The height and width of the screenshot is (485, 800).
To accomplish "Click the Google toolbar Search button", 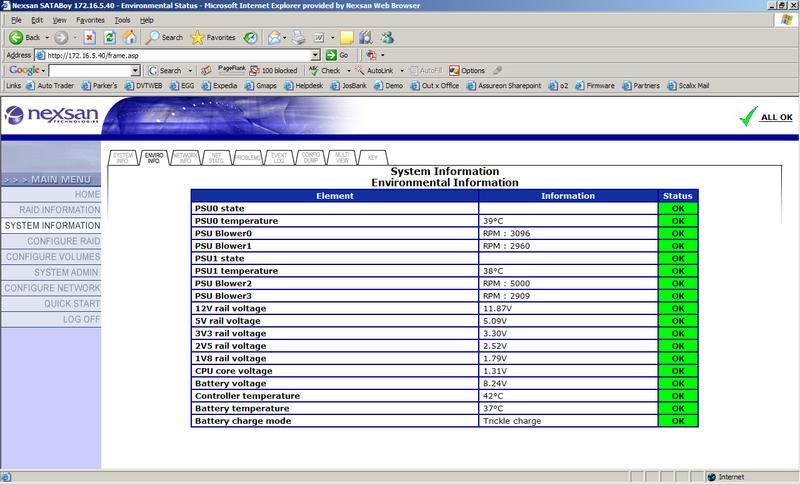I will click(165, 70).
